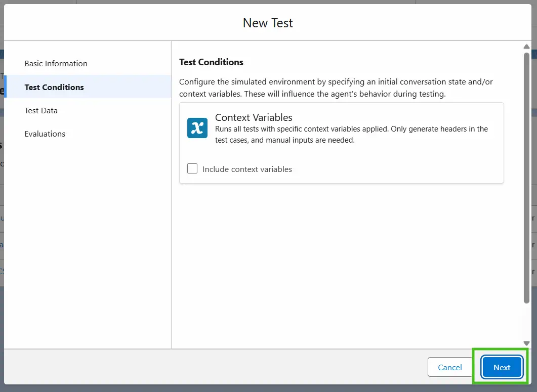Click the 'Include context variables' label text
The image size is (537, 392).
pyautogui.click(x=247, y=169)
